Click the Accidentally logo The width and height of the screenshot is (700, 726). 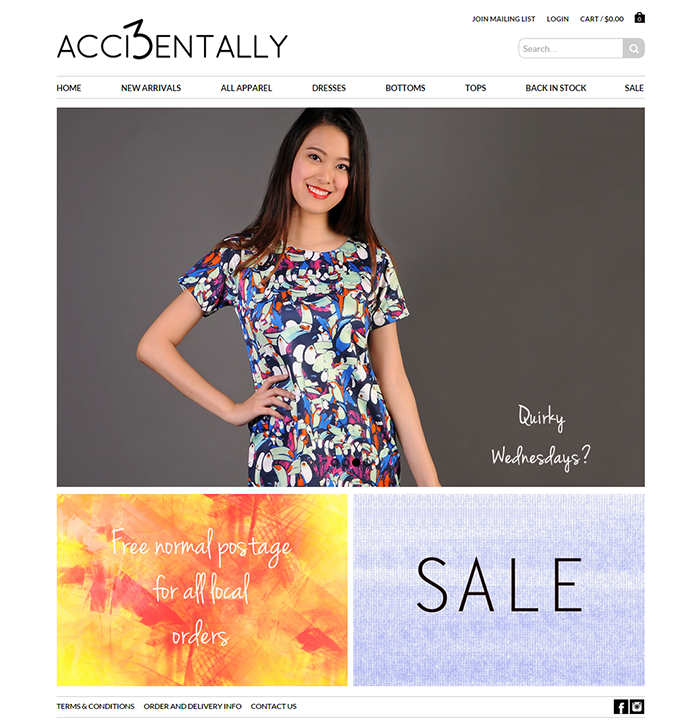pyautogui.click(x=172, y=41)
